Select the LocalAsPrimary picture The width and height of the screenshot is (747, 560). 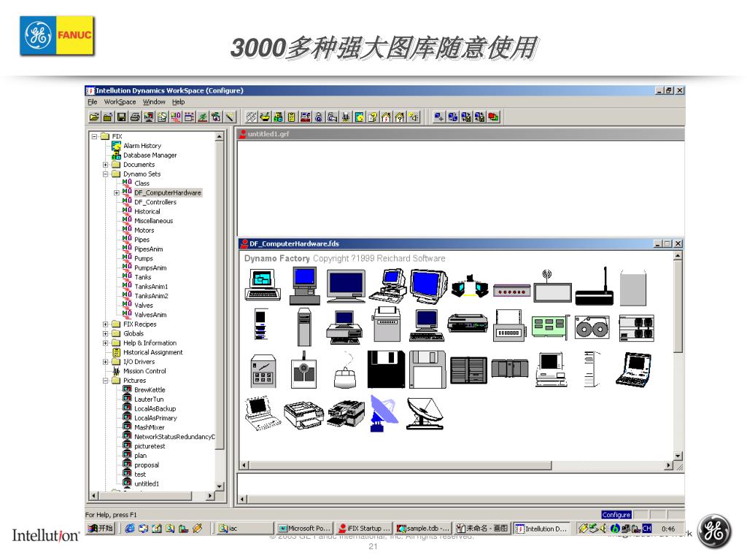(x=155, y=418)
